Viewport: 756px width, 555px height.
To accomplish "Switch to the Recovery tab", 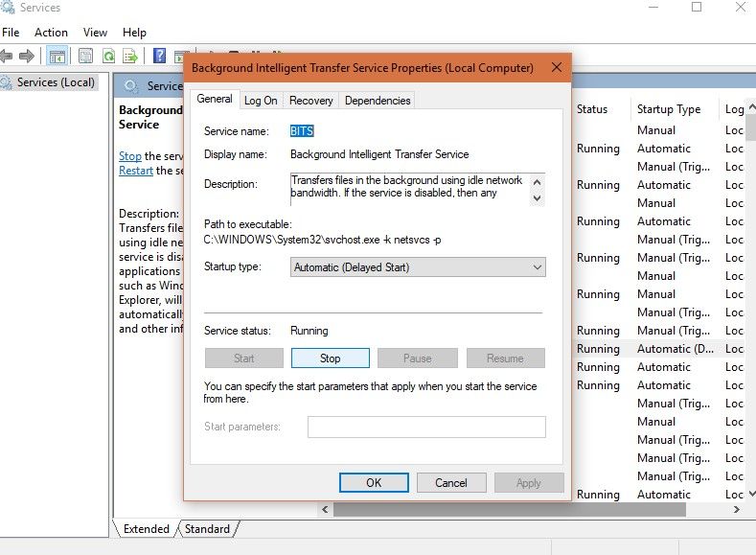I will click(x=311, y=101).
